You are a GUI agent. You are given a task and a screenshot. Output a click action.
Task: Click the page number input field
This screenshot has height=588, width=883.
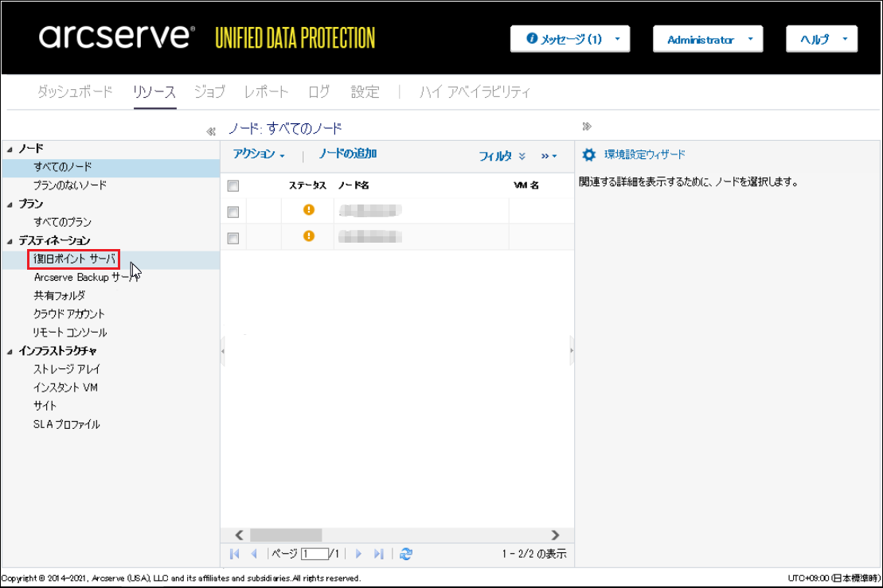point(314,554)
